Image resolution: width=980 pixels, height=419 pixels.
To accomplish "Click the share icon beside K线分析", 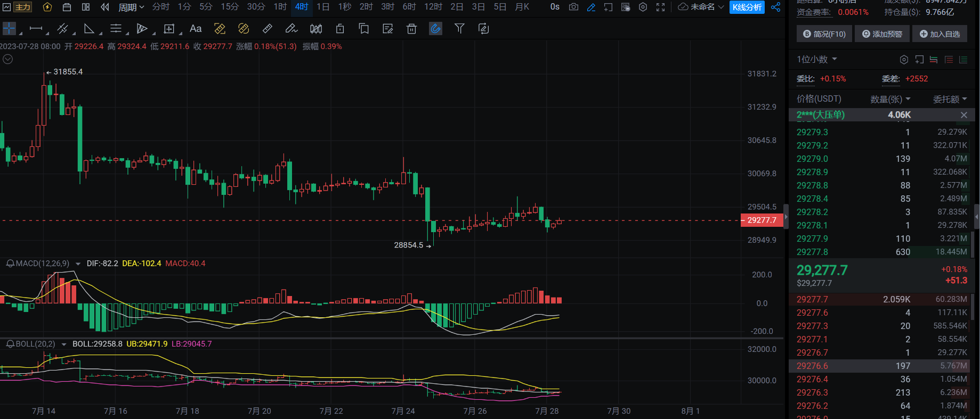I will 776,7.
